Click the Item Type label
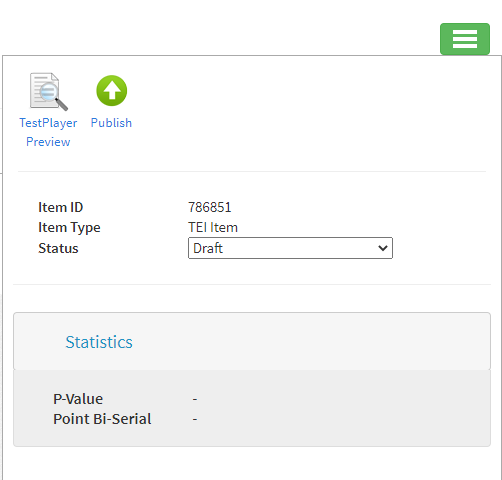 pyautogui.click(x=69, y=228)
